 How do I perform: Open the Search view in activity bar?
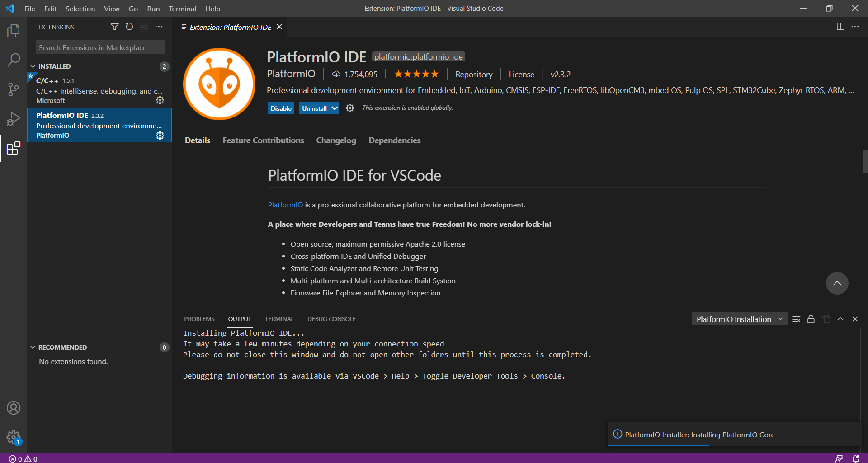[14, 60]
